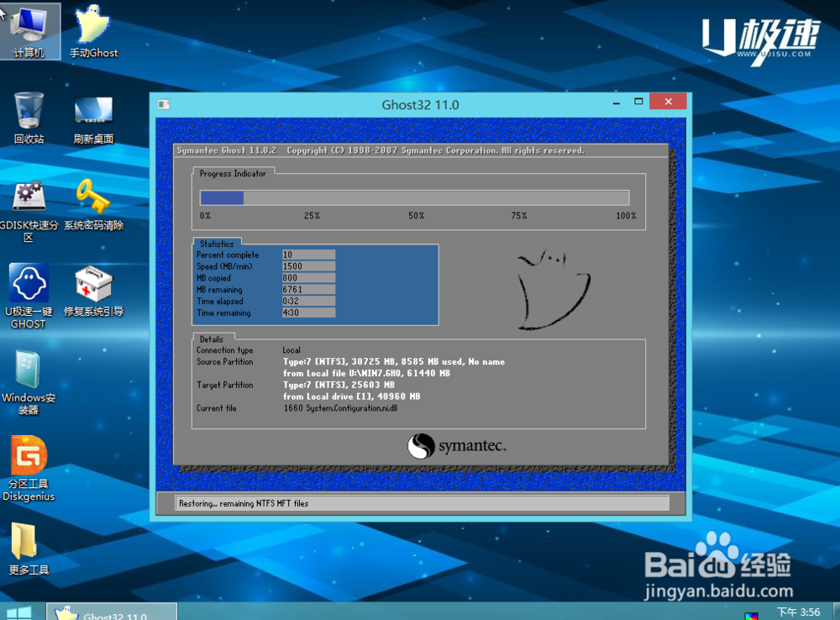Launch the GDISK快速分区 icon
Screen dimensions: 840x620
[x=29, y=211]
